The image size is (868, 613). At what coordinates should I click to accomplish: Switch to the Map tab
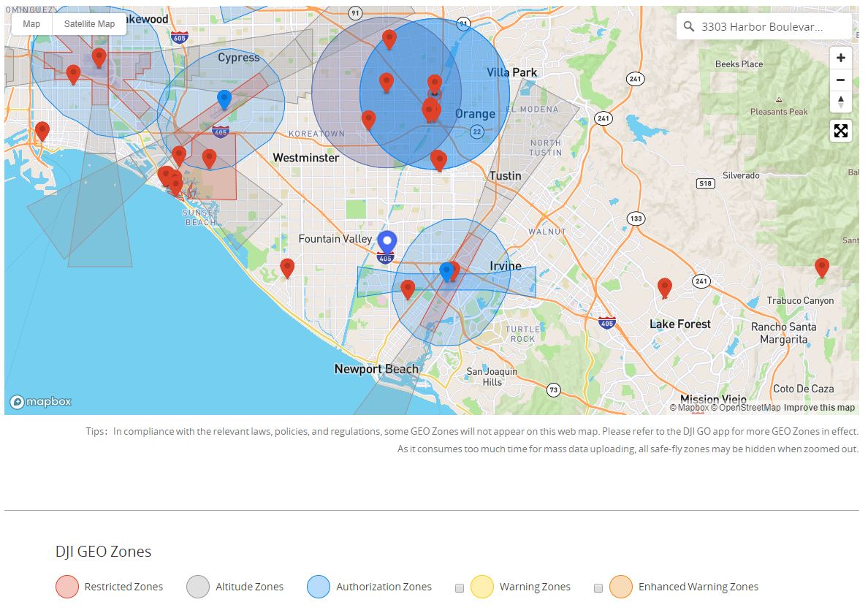[31, 23]
